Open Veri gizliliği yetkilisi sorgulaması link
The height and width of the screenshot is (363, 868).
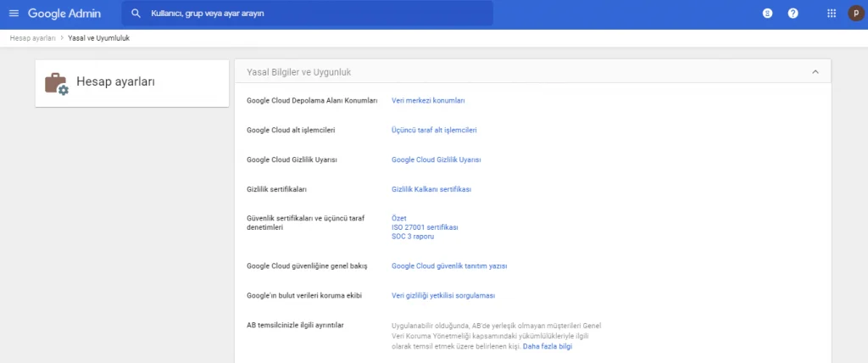coord(443,295)
